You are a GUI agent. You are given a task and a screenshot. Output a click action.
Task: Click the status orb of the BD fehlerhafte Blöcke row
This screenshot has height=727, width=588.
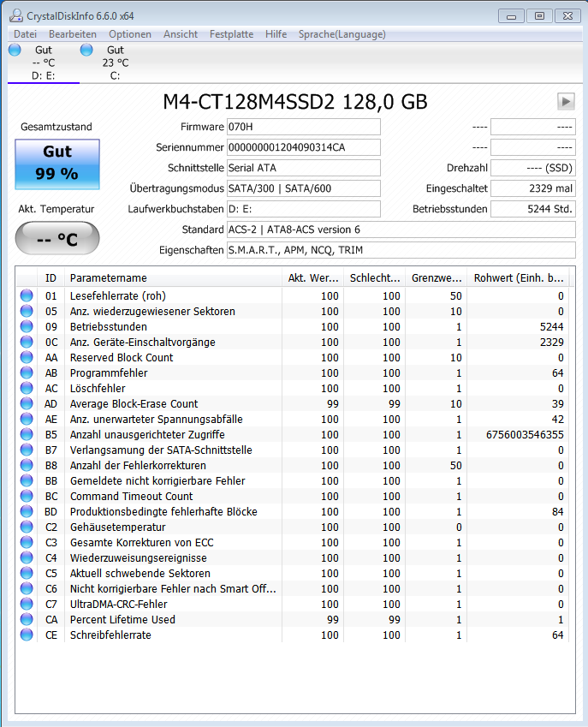click(x=27, y=511)
